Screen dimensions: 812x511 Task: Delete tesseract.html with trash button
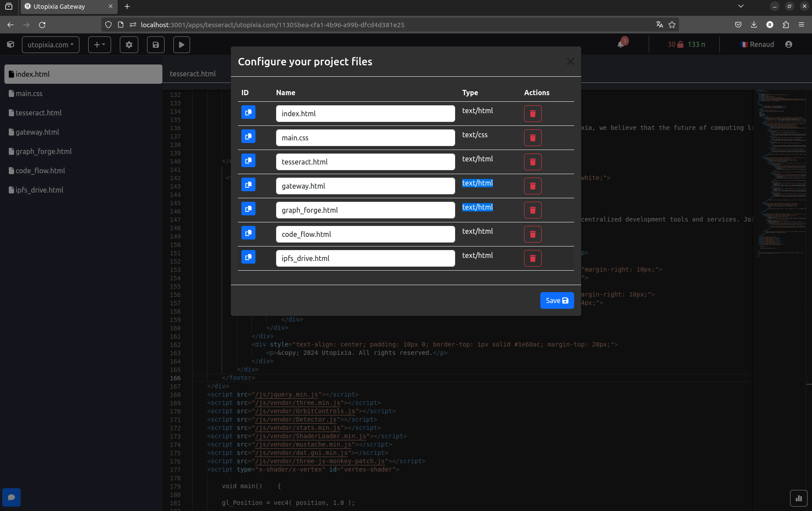click(533, 162)
